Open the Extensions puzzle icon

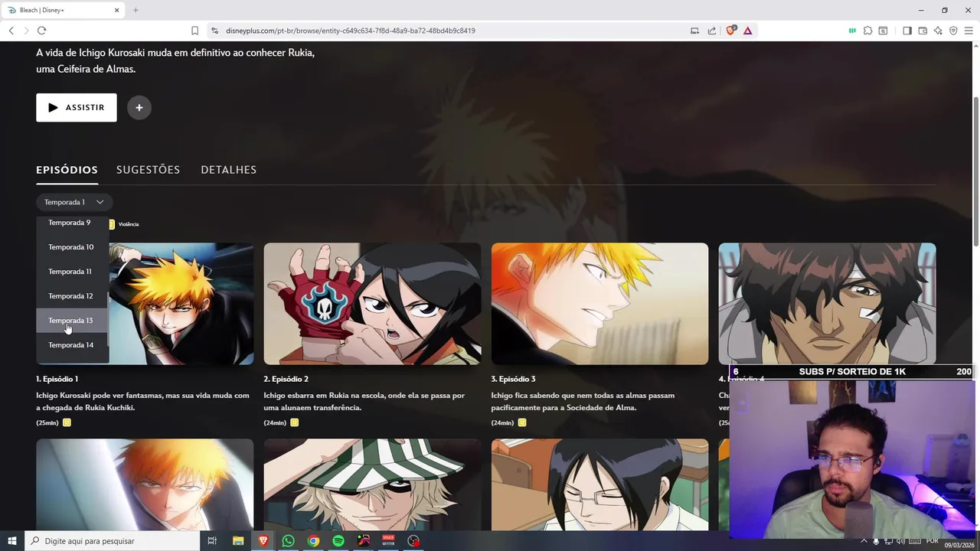[x=867, y=31]
